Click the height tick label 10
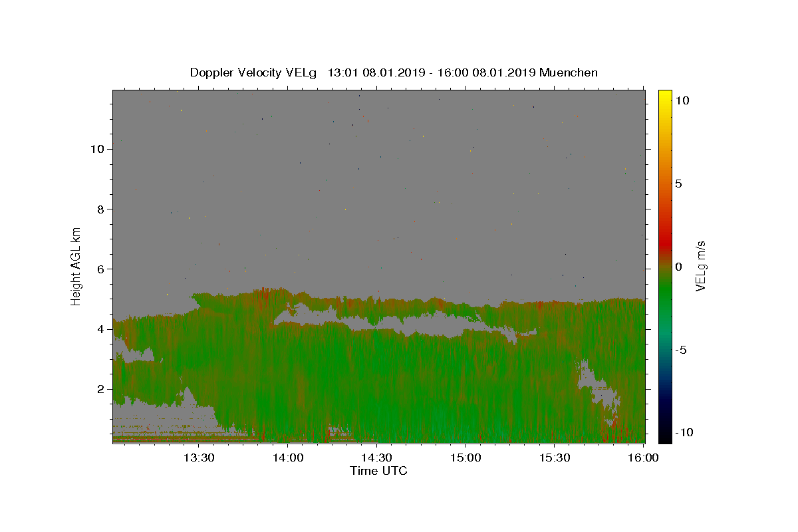 [97, 149]
